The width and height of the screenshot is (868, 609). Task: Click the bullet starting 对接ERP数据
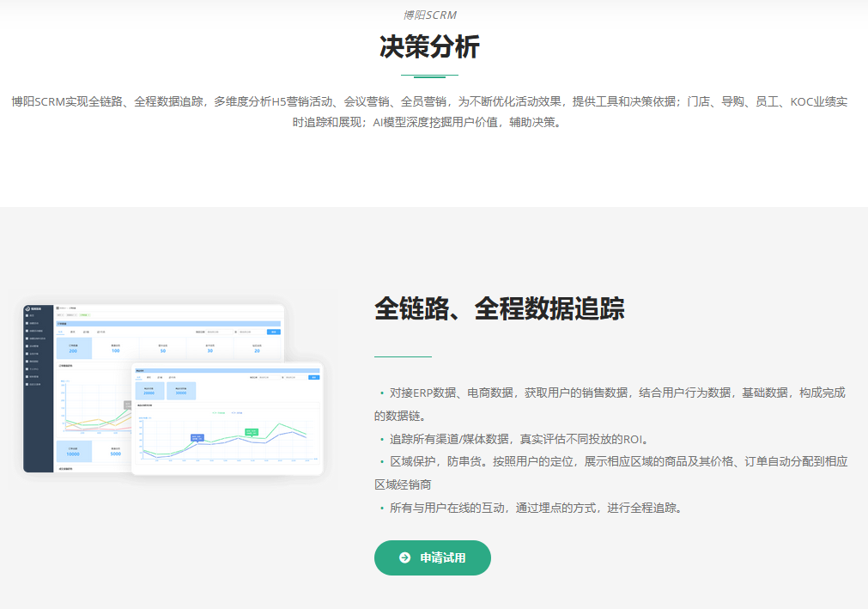click(x=610, y=405)
